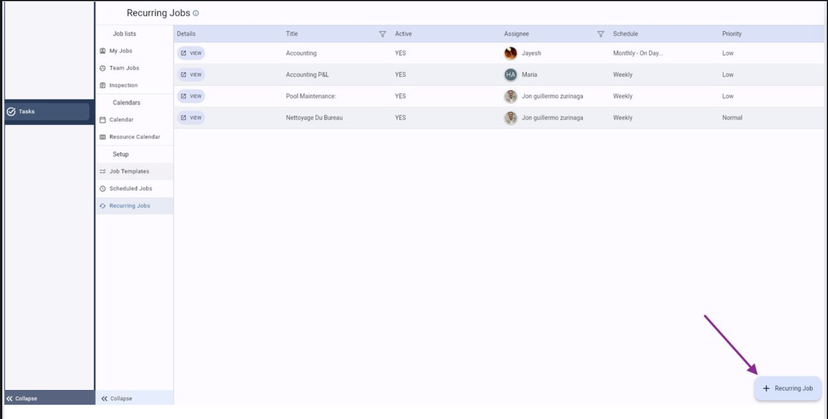Click Jayesh's avatar in the Assignee column
The image size is (828, 419).
511,53
